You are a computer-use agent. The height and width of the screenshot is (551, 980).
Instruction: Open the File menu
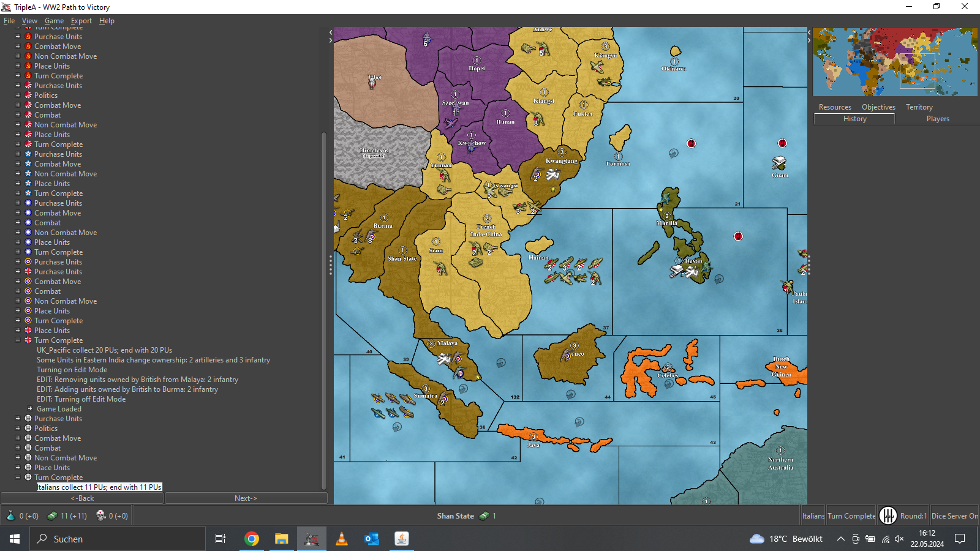(x=9, y=21)
